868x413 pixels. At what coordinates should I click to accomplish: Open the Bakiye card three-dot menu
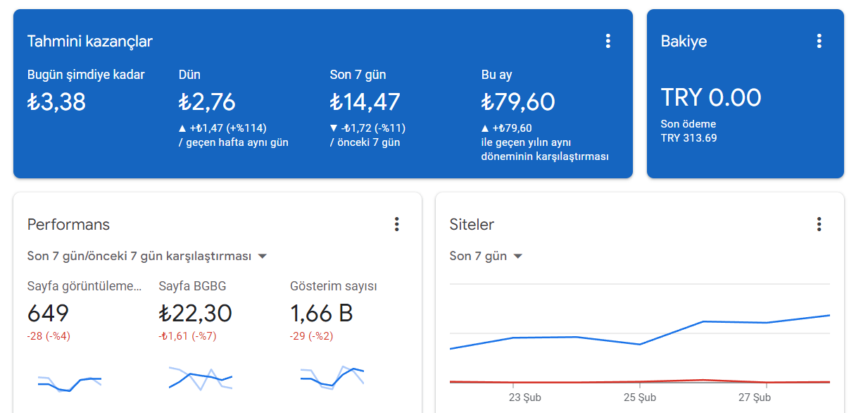[x=819, y=41]
